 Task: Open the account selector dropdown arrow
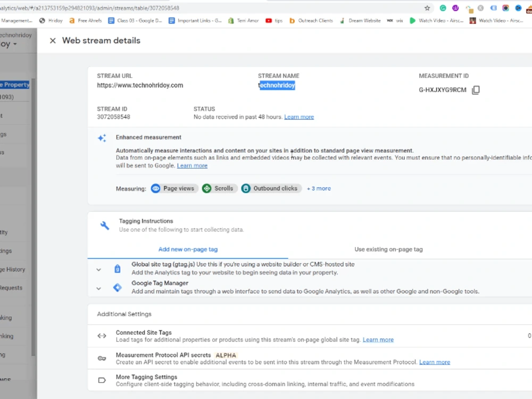click(x=15, y=45)
